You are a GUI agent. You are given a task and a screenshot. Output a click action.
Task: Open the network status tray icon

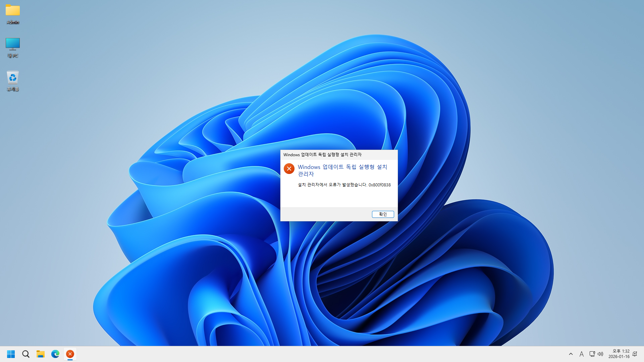[592, 354]
